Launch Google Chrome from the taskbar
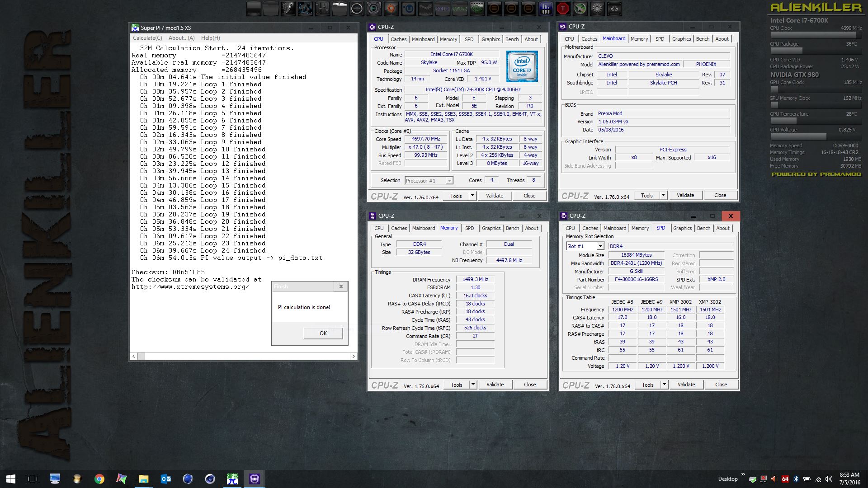This screenshot has width=868, height=488. (99, 479)
